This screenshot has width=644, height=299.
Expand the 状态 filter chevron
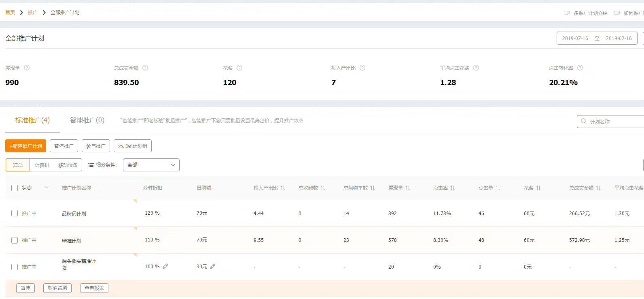coord(47,187)
